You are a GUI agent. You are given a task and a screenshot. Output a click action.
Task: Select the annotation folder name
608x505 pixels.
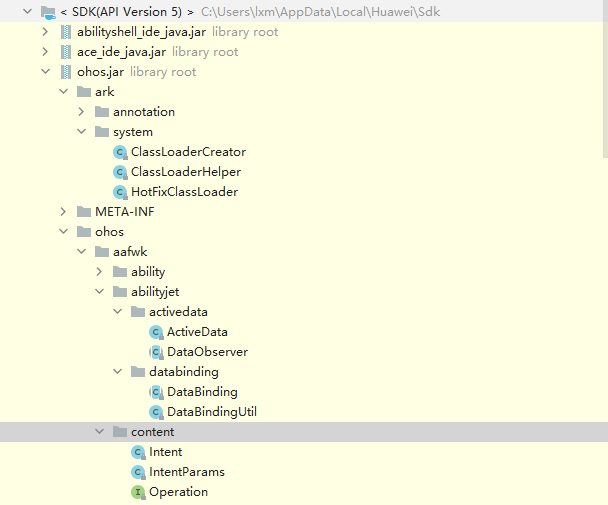point(143,112)
